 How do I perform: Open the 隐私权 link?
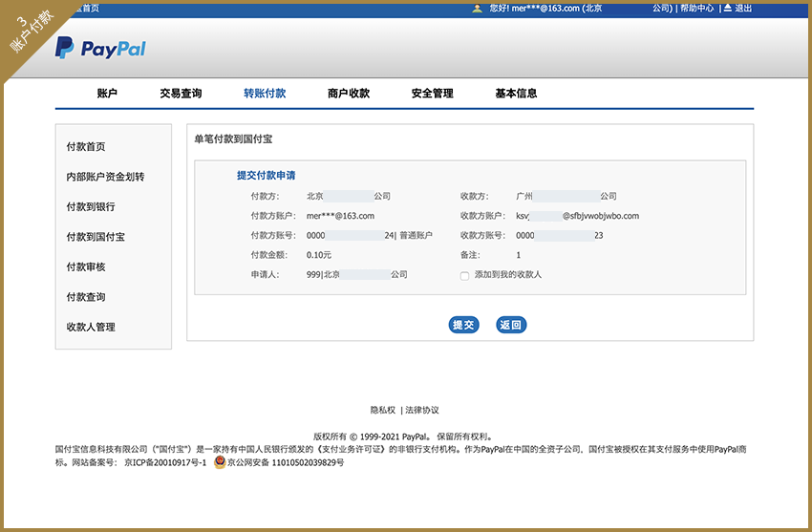pyautogui.click(x=383, y=410)
